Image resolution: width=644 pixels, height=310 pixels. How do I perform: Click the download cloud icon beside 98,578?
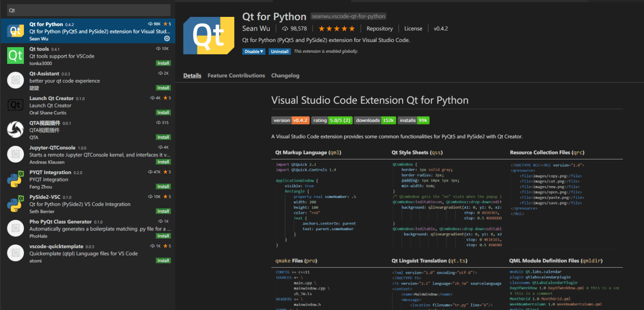pos(285,29)
